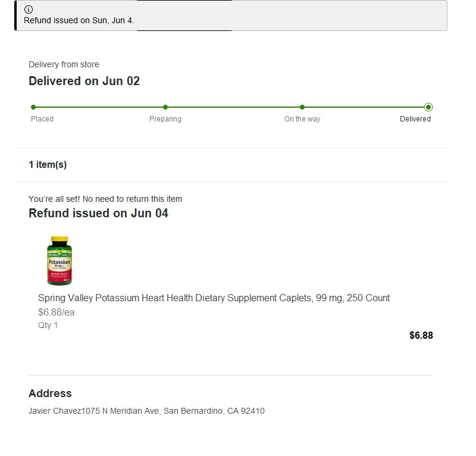Open the Spring Valley Potassium bottle thumbnail
The image size is (476, 456).
[x=59, y=261]
